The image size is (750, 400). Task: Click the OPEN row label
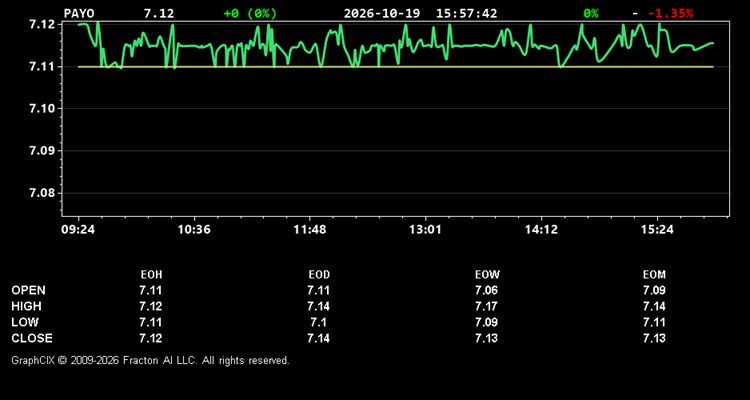29,290
